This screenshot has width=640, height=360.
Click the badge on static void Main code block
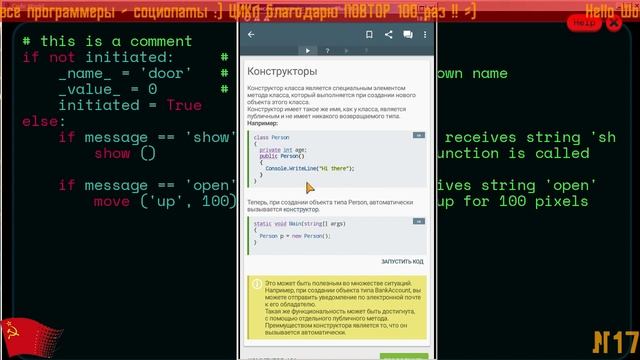418,221
